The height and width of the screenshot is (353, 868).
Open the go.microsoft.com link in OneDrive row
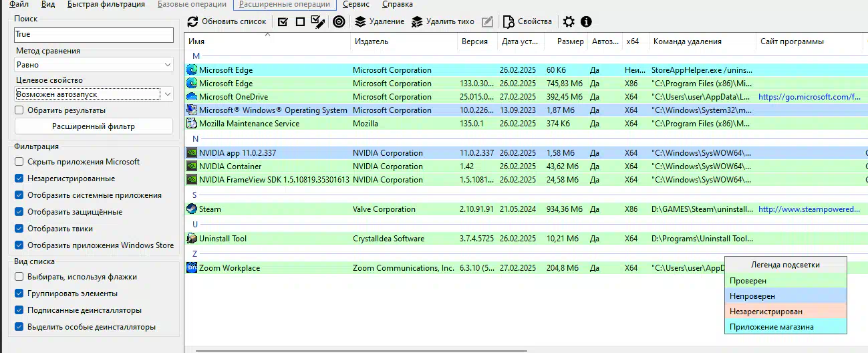[x=809, y=97]
